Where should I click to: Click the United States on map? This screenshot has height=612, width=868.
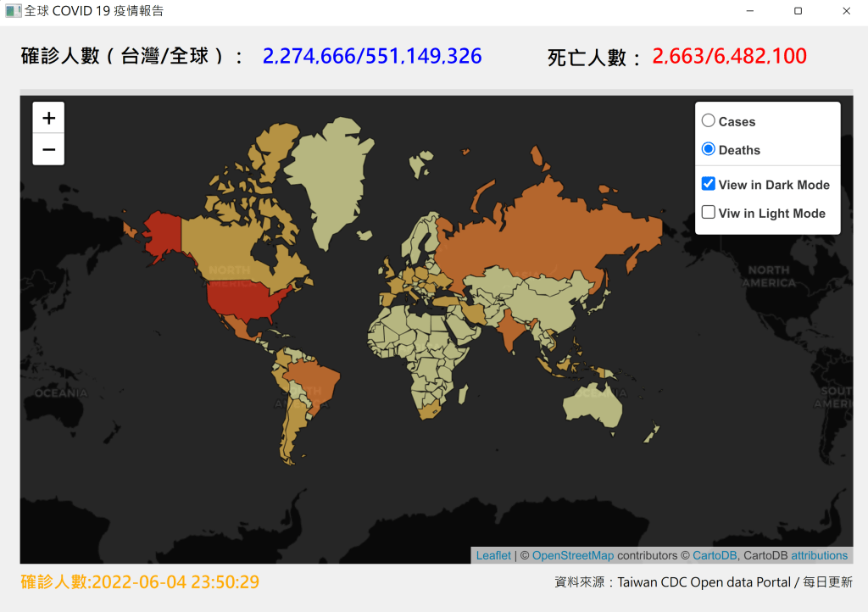[246, 301]
